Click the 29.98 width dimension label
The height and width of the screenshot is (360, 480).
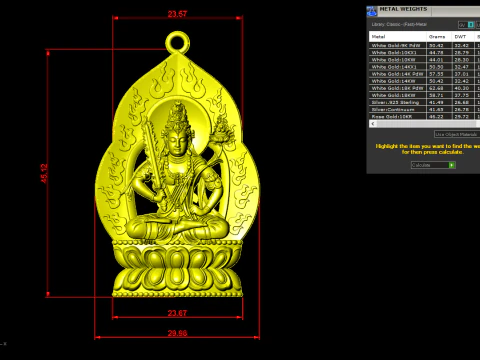coord(177,333)
